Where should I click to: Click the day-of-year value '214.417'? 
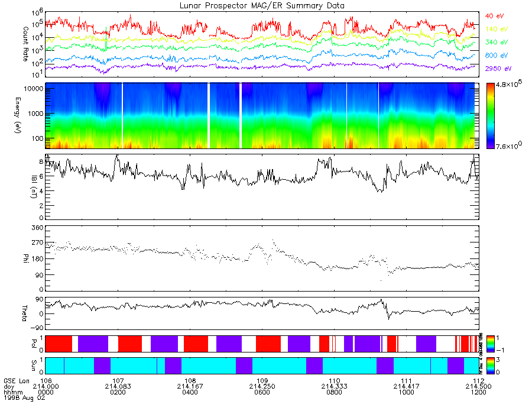[407, 387]
